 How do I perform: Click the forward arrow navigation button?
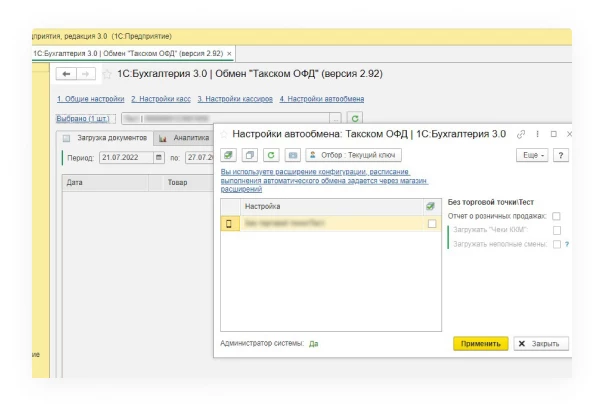[x=86, y=74]
